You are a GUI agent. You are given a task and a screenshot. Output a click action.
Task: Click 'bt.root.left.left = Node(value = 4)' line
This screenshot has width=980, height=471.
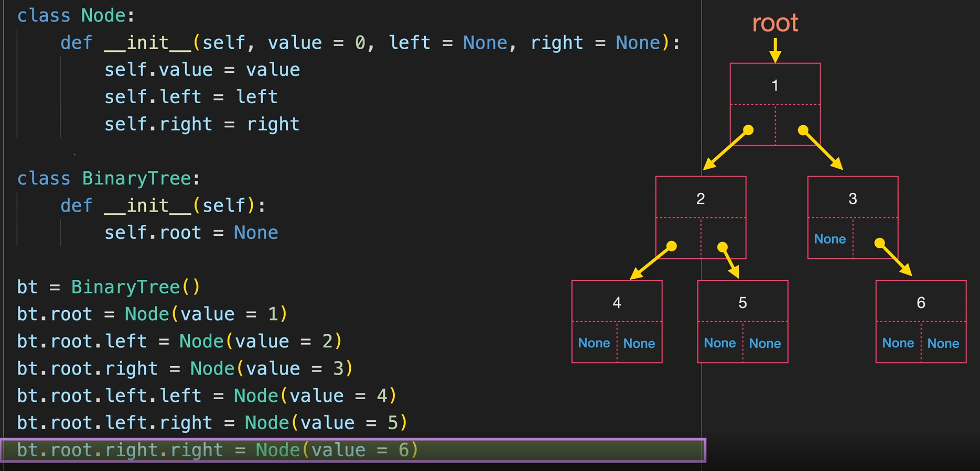point(207,396)
